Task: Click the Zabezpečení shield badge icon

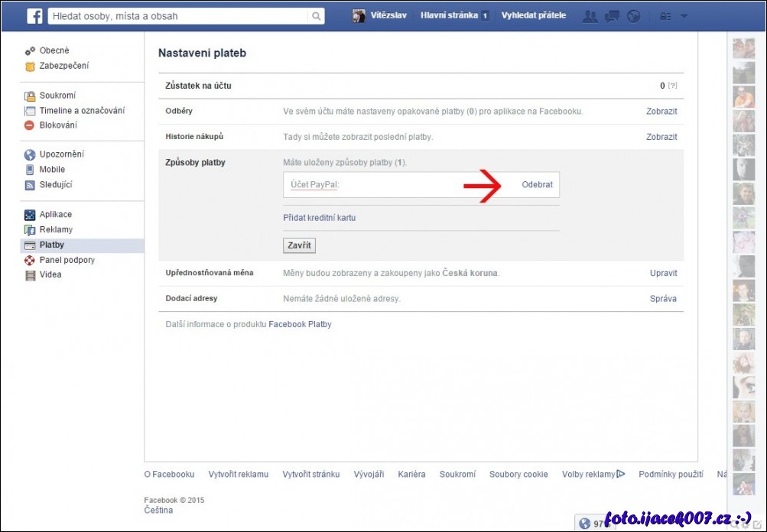Action: click(30, 66)
